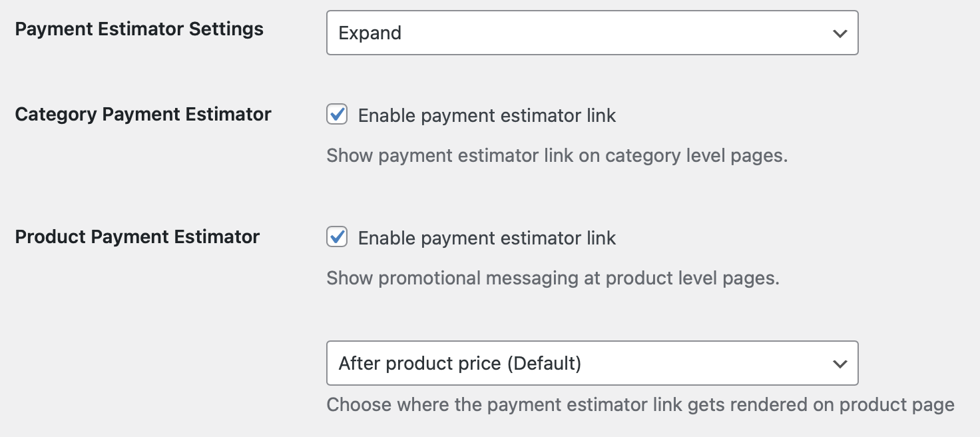Disable the Product Payment Estimator checkbox
This screenshot has width=980, height=437.
pos(337,237)
